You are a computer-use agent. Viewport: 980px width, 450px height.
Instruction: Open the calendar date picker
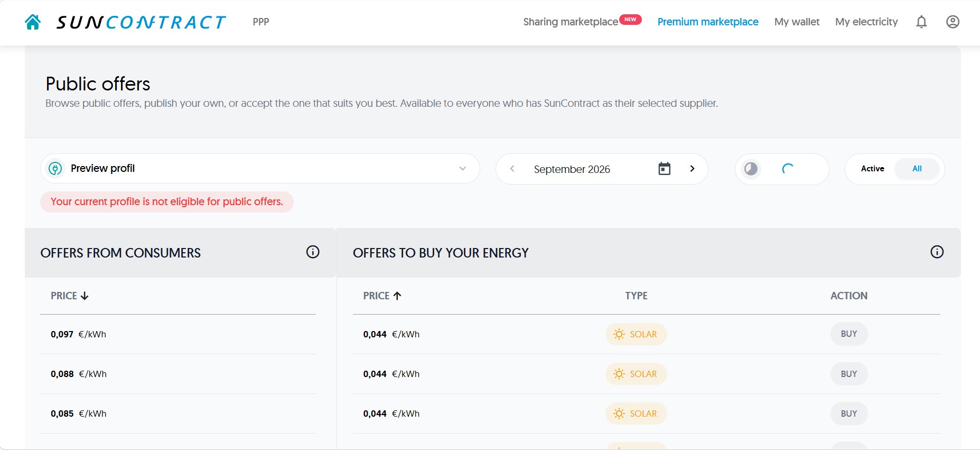(x=665, y=169)
